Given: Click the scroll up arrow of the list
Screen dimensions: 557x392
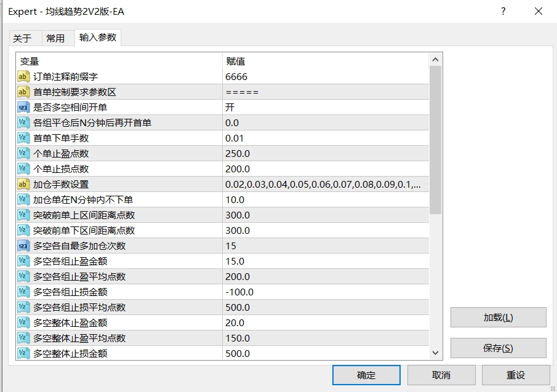Looking at the screenshot, I should [x=436, y=58].
